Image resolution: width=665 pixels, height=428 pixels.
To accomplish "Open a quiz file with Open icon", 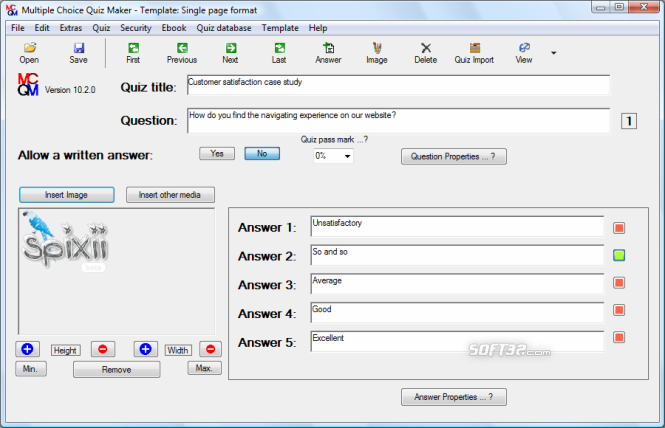I will 29,53.
